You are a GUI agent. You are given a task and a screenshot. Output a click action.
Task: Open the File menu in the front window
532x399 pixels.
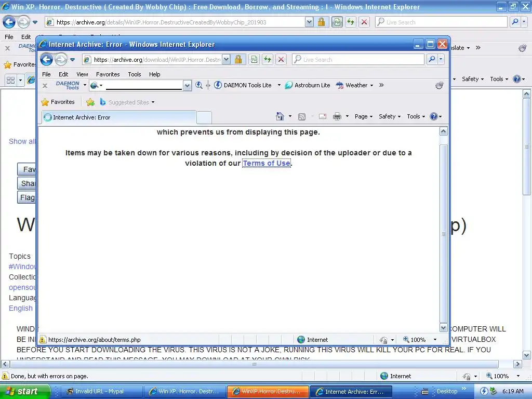pyautogui.click(x=46, y=74)
